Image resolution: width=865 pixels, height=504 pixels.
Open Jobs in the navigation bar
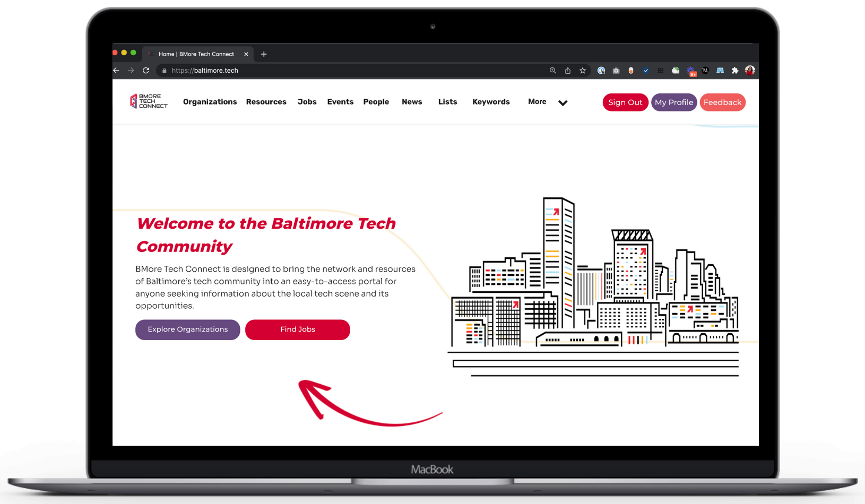(307, 102)
